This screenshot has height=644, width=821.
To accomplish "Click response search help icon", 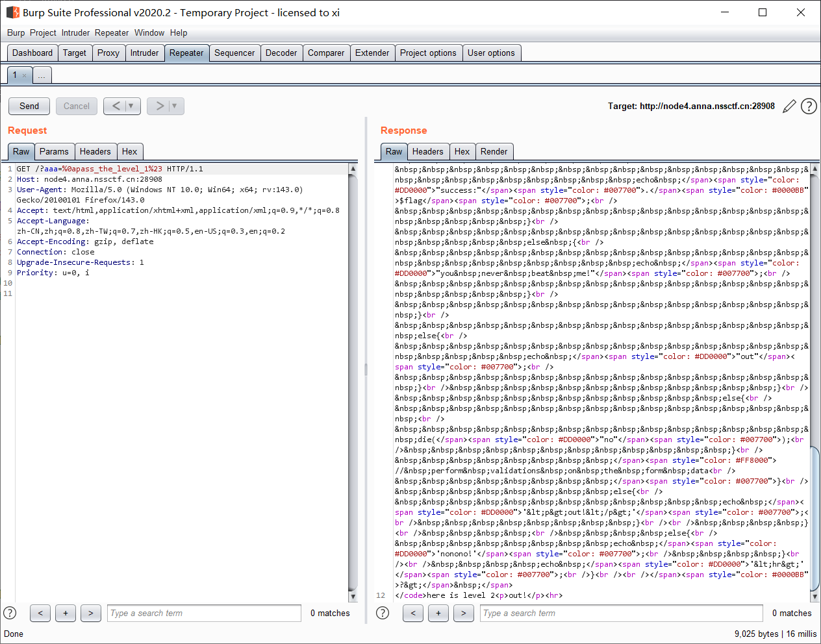I will (383, 613).
